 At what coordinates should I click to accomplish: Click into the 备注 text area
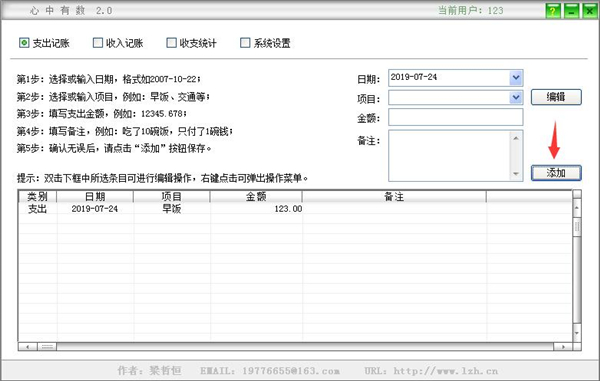pos(449,155)
